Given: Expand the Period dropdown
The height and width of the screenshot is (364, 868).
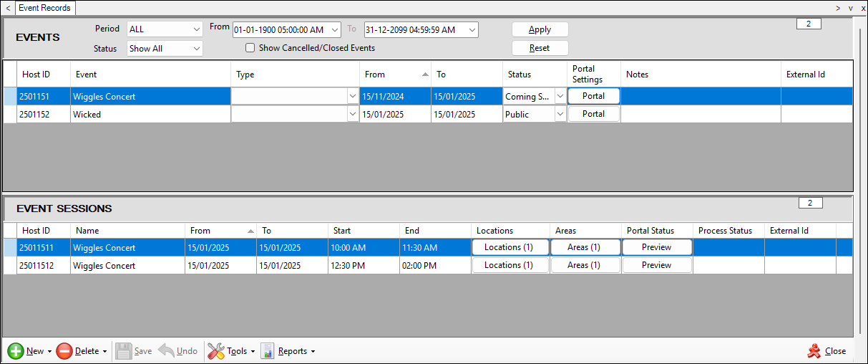Looking at the screenshot, I should (197, 29).
